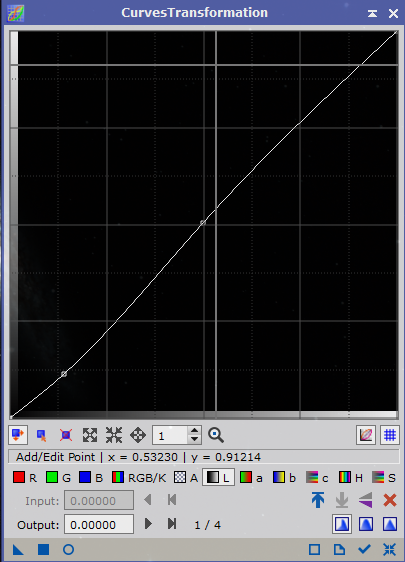Click the Zoom 1:1 magnifier icon

tap(216, 435)
